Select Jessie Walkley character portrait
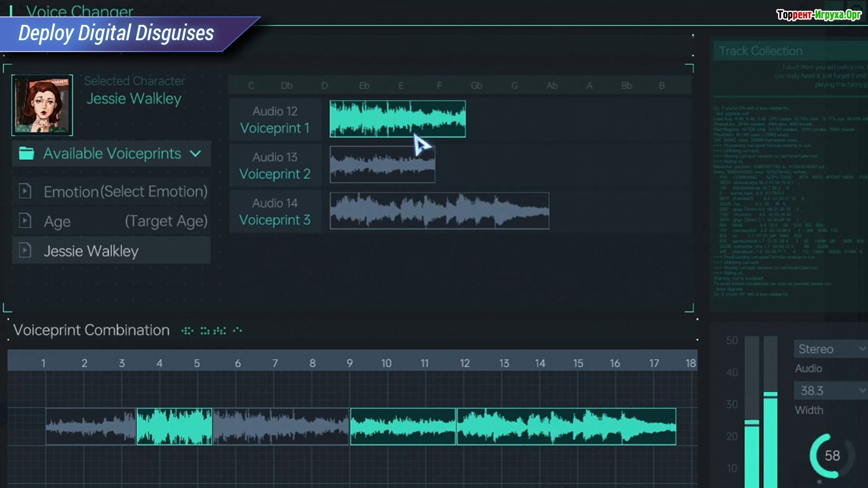This screenshot has height=488, width=868. (42, 105)
